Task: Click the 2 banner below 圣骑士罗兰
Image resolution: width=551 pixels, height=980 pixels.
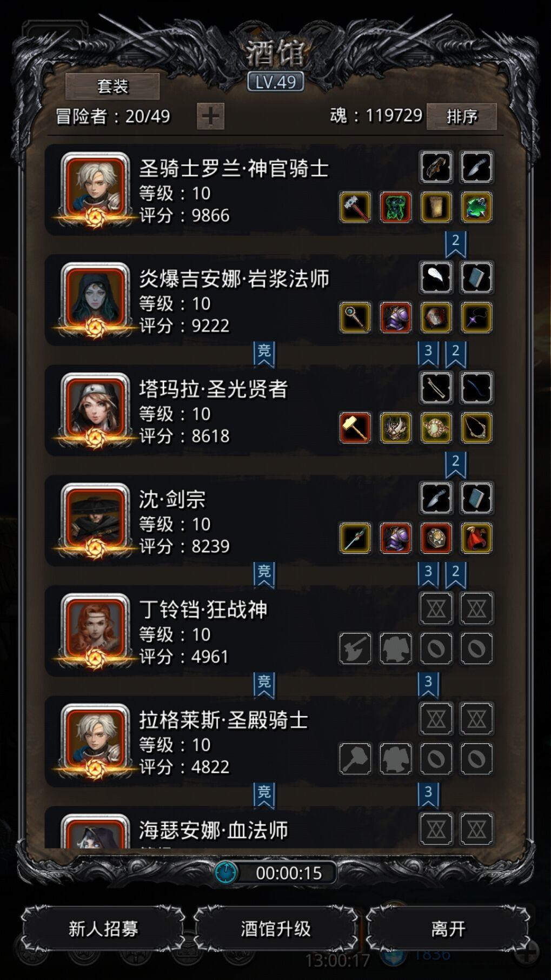Action: [455, 243]
